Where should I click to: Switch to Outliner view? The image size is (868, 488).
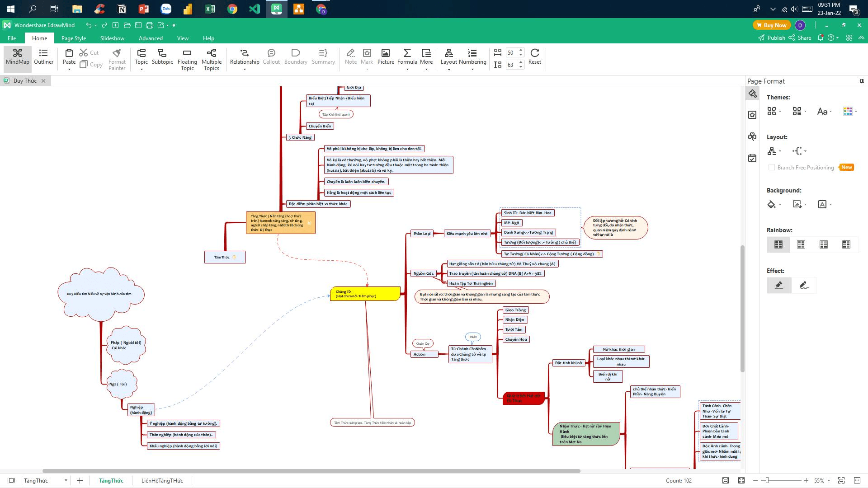click(43, 57)
